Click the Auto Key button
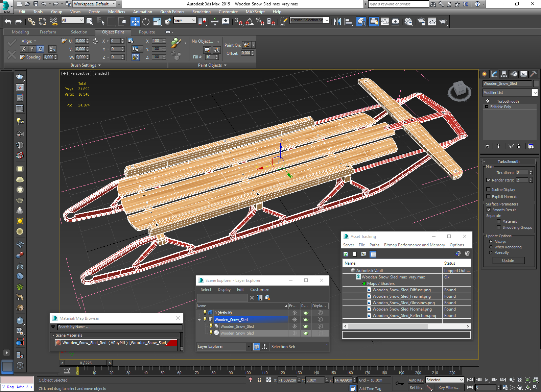Image resolution: width=541 pixels, height=392 pixels. pyautogui.click(x=416, y=380)
